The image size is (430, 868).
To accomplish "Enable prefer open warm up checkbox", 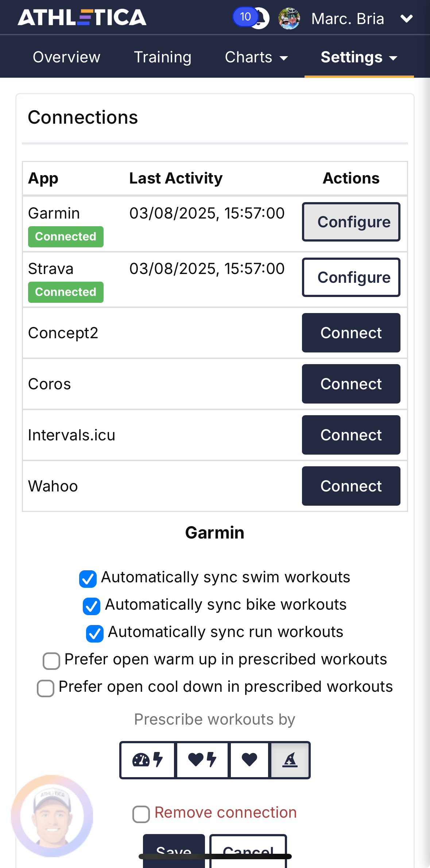I will [x=51, y=661].
